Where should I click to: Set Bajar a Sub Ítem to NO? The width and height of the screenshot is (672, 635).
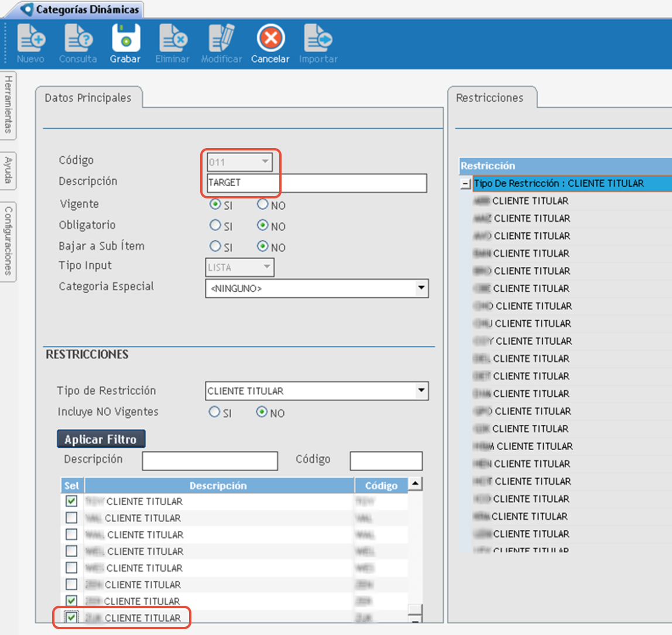coord(263,246)
